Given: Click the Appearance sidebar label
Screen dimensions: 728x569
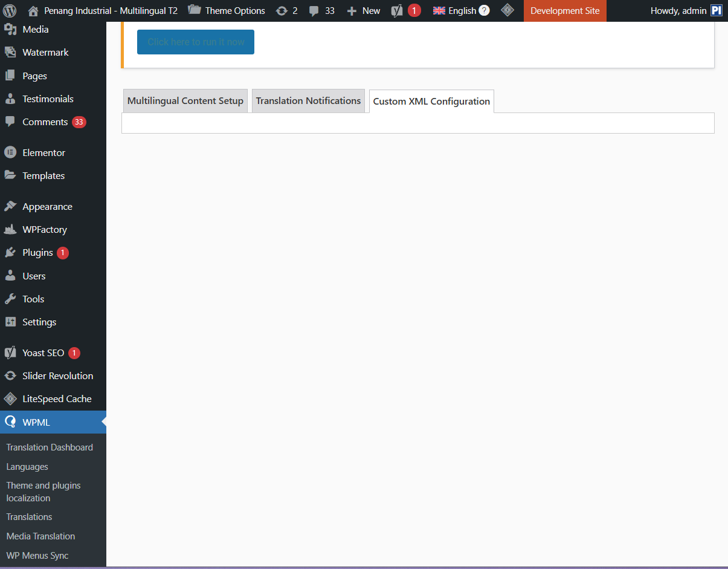Looking at the screenshot, I should pyautogui.click(x=47, y=206).
